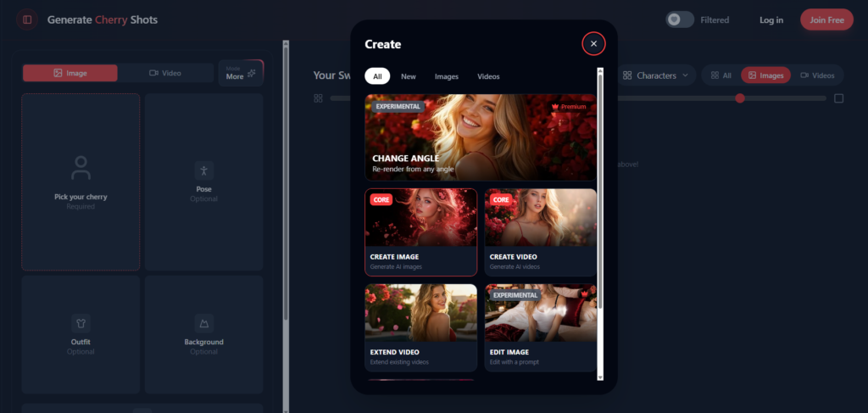Select the All tab in Create dialog
This screenshot has width=868, height=413.
[x=377, y=76]
